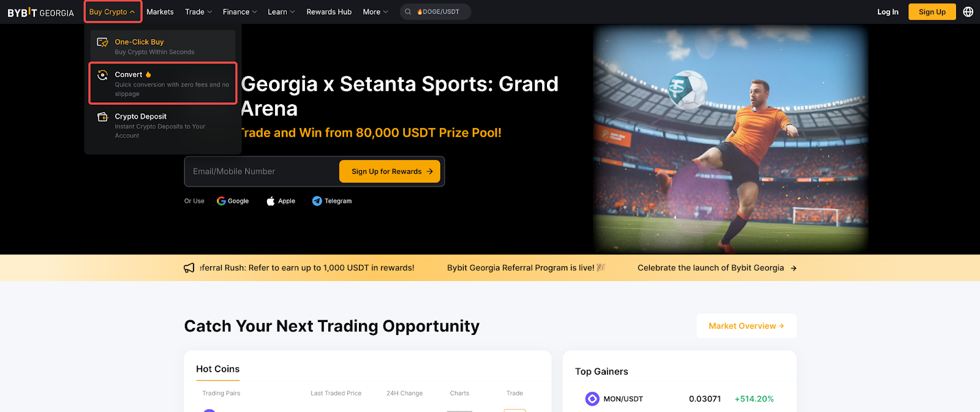This screenshot has height=412, width=980.
Task: Click the Sign Up for Rewards button
Action: point(390,171)
